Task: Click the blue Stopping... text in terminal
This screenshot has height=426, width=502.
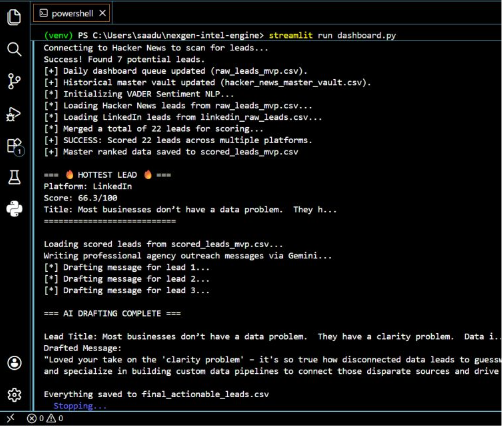Action: (x=80, y=406)
